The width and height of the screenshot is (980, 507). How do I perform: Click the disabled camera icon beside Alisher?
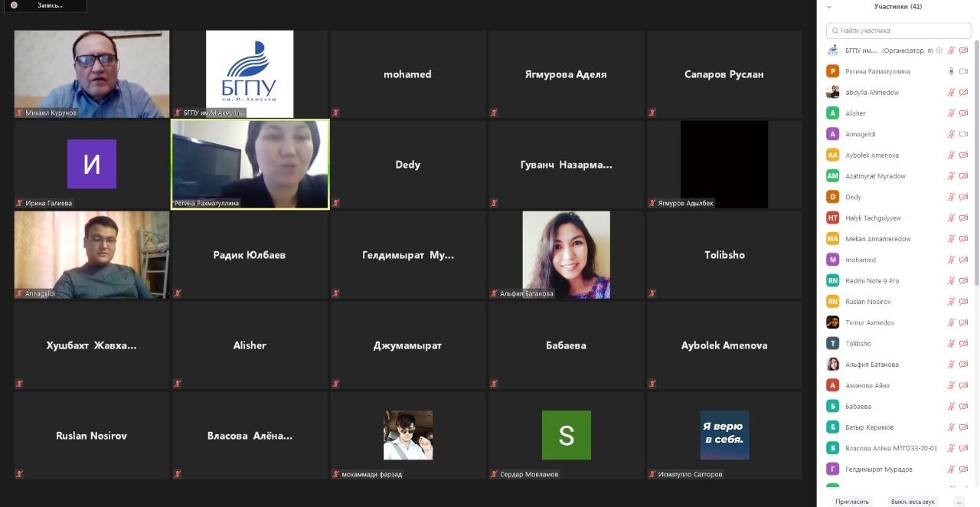point(963,113)
